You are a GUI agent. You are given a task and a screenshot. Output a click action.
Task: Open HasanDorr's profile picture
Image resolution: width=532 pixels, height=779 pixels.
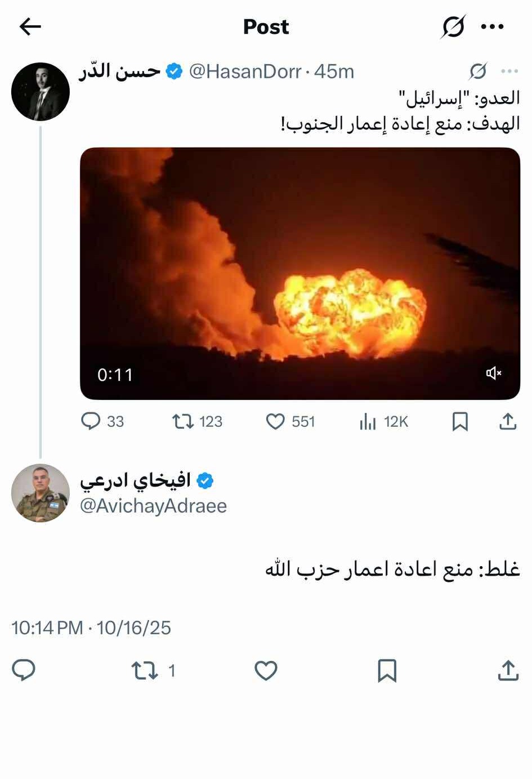(x=41, y=92)
